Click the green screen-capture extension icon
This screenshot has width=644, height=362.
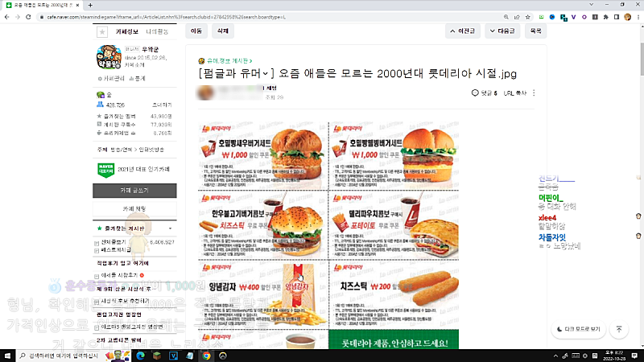(x=541, y=17)
